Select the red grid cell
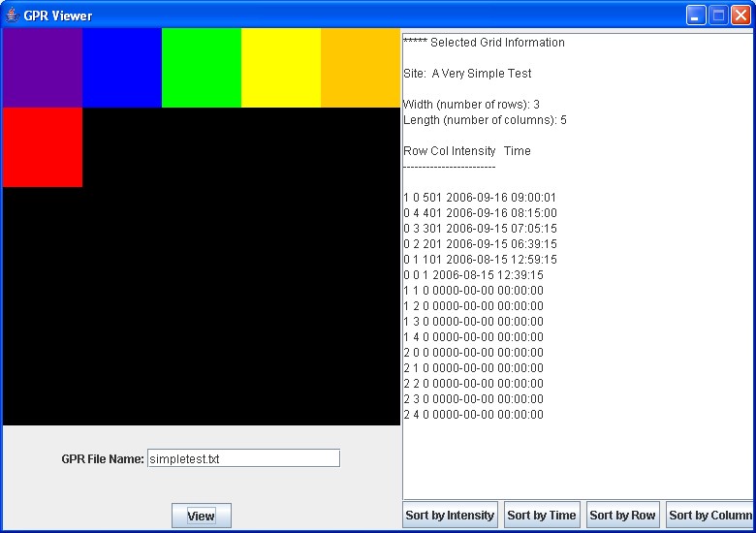756x533 pixels. pyautogui.click(x=43, y=147)
